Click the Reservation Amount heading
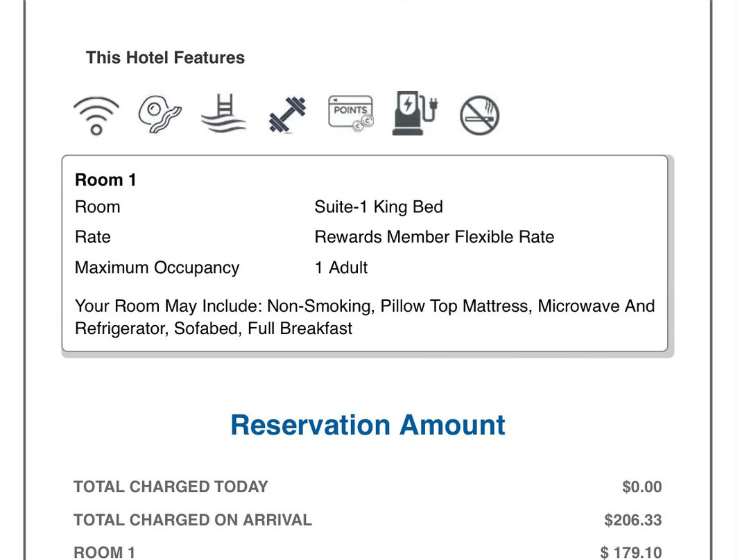 [x=368, y=425]
